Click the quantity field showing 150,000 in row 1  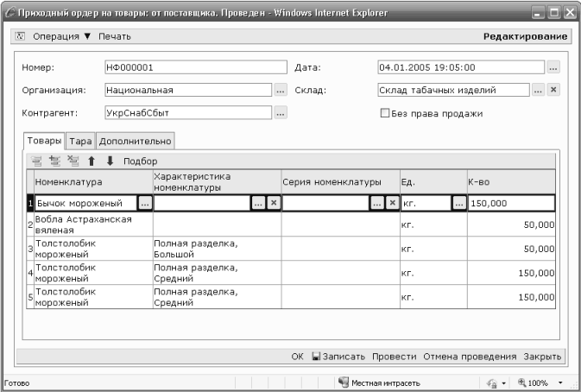(511, 203)
